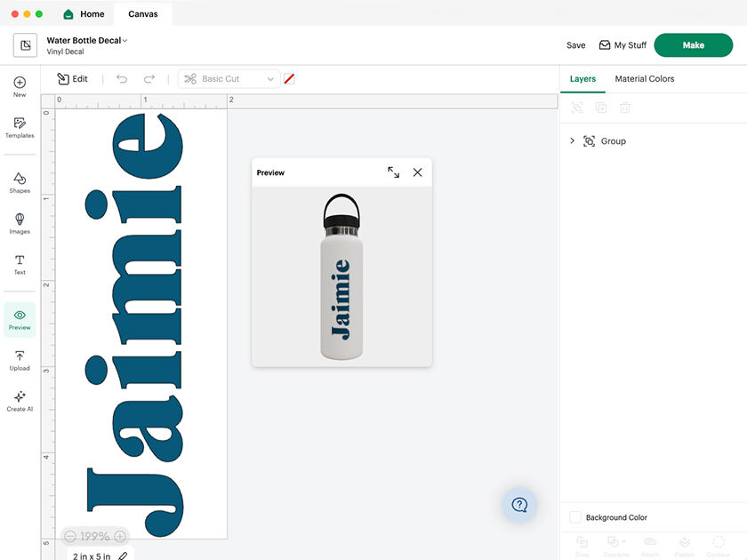
Task: Toggle the Preview eye in sidebar
Action: click(x=20, y=319)
